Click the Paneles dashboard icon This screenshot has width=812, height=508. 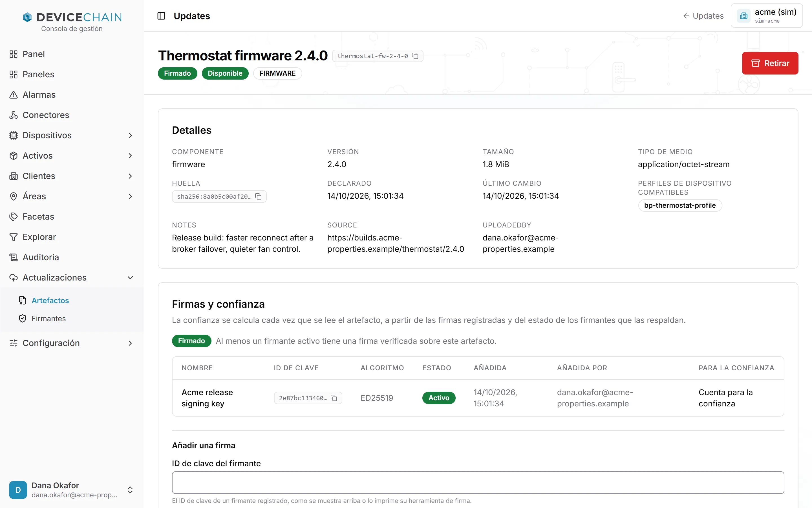point(14,74)
